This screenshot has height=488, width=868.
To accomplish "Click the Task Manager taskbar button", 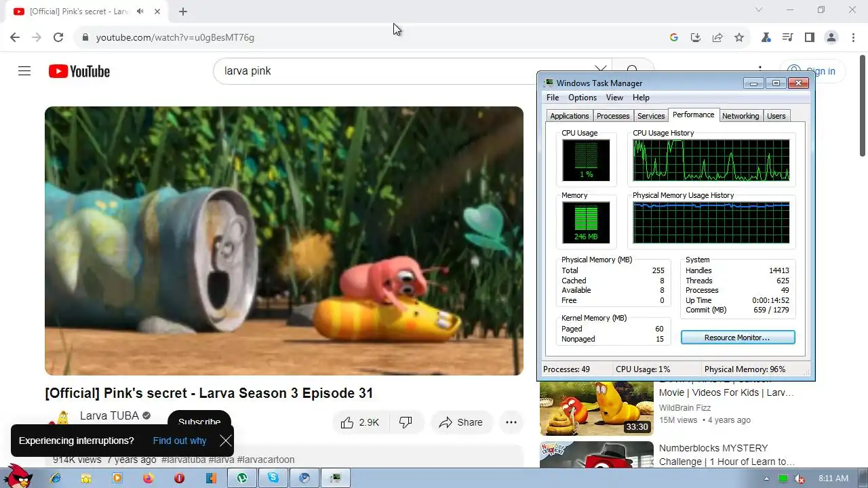I will (336, 479).
